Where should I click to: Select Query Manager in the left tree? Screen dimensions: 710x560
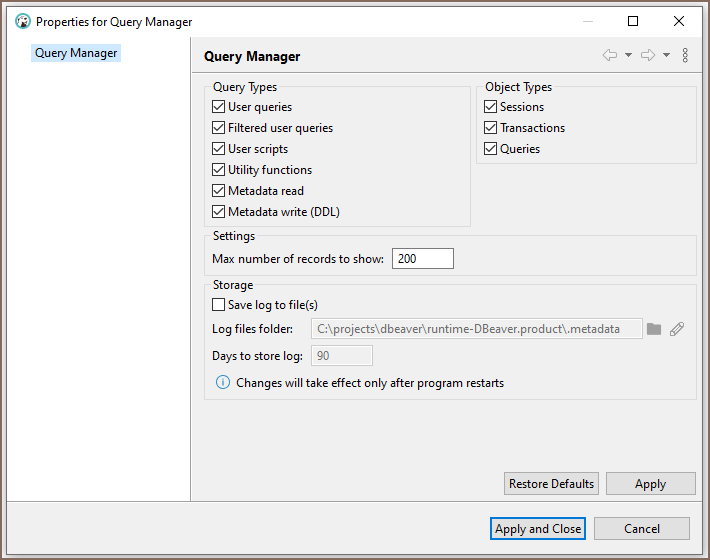[76, 53]
